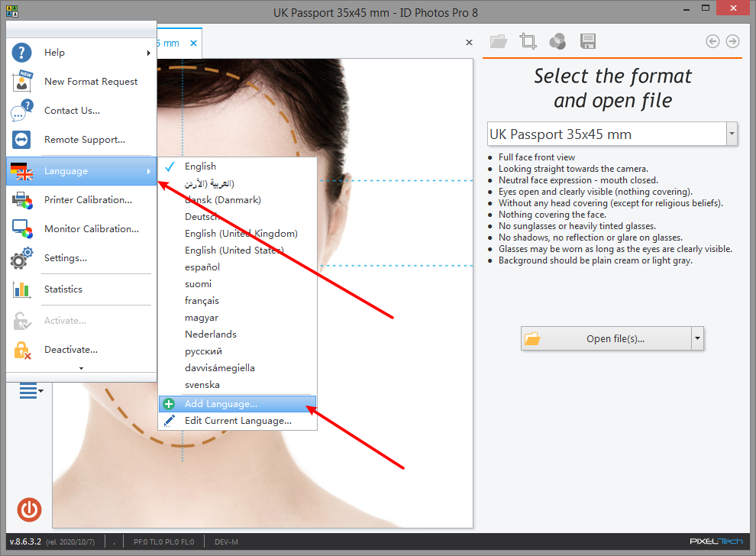This screenshot has width=756, height=556.
Task: Open the blue hamburger menu icon
Action: 31,390
